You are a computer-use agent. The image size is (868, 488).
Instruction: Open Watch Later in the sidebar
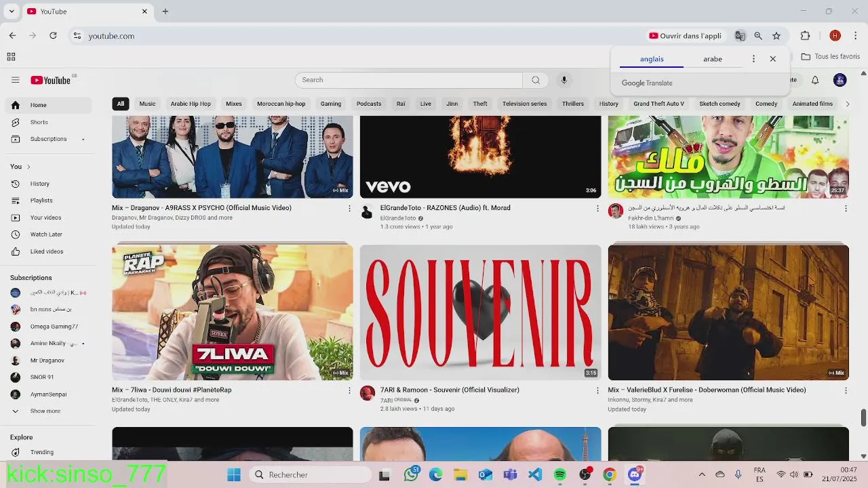47,235
